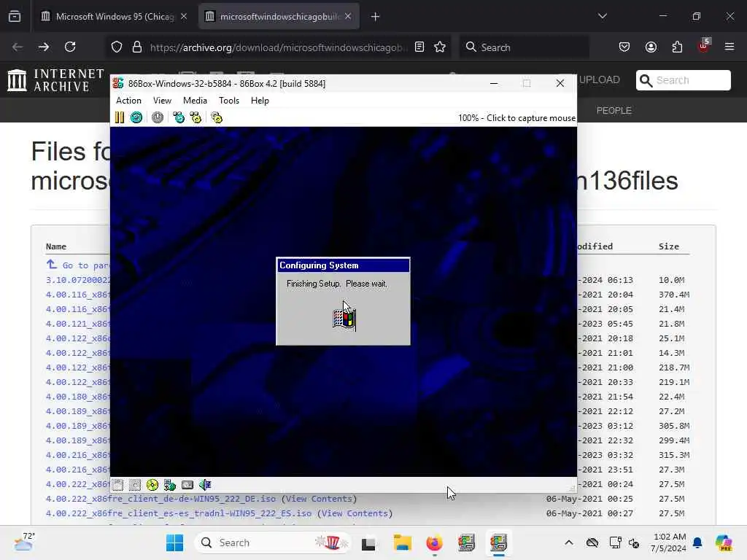The width and height of the screenshot is (747, 560).
Task: Click the uBlock Origin extension icon
Action: pos(704,46)
